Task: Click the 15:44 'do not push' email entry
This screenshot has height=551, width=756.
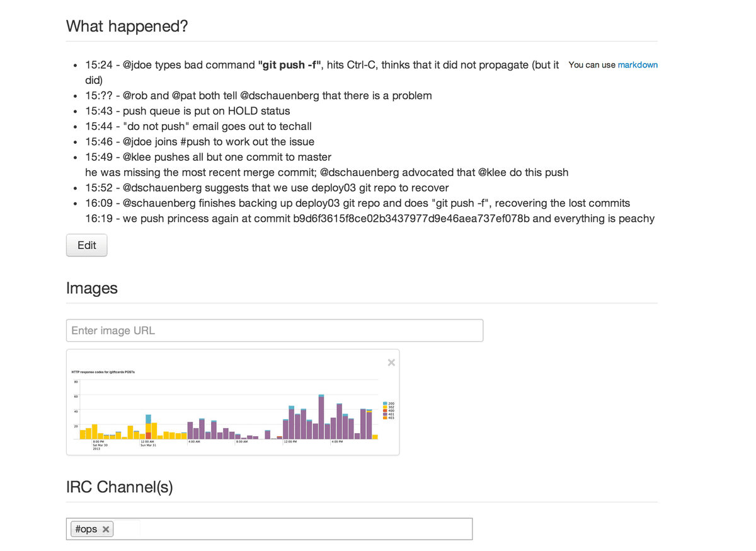Action: [198, 126]
